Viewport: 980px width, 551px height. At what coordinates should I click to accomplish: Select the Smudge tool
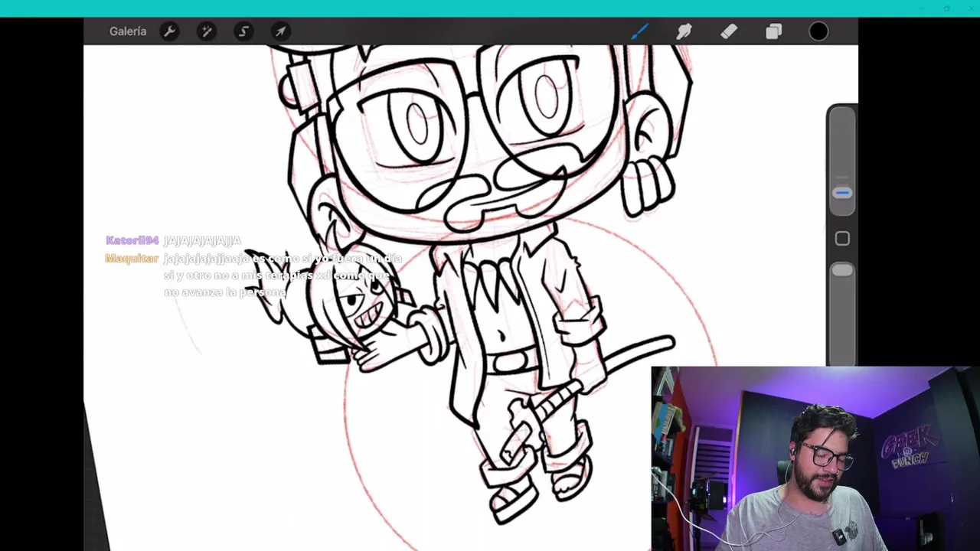point(684,31)
